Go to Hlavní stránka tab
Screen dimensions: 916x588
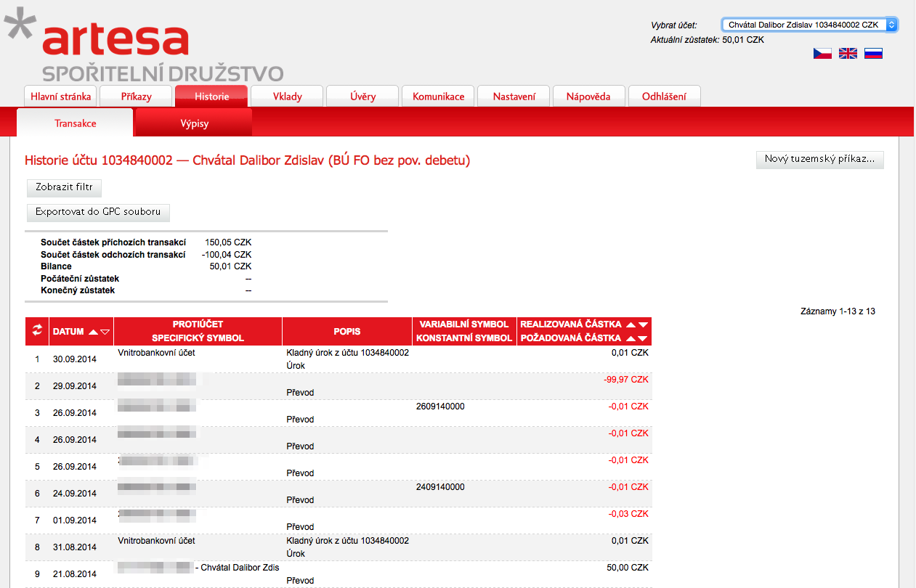60,97
